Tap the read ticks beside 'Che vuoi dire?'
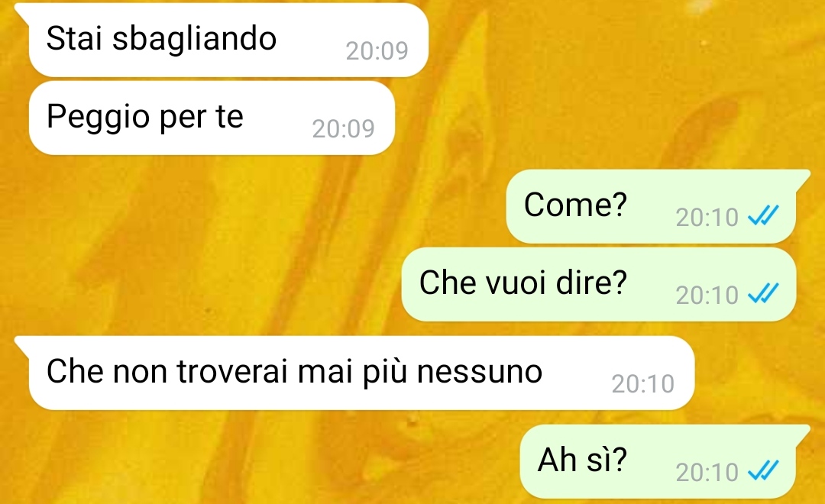The height and width of the screenshot is (504, 825). tap(763, 293)
